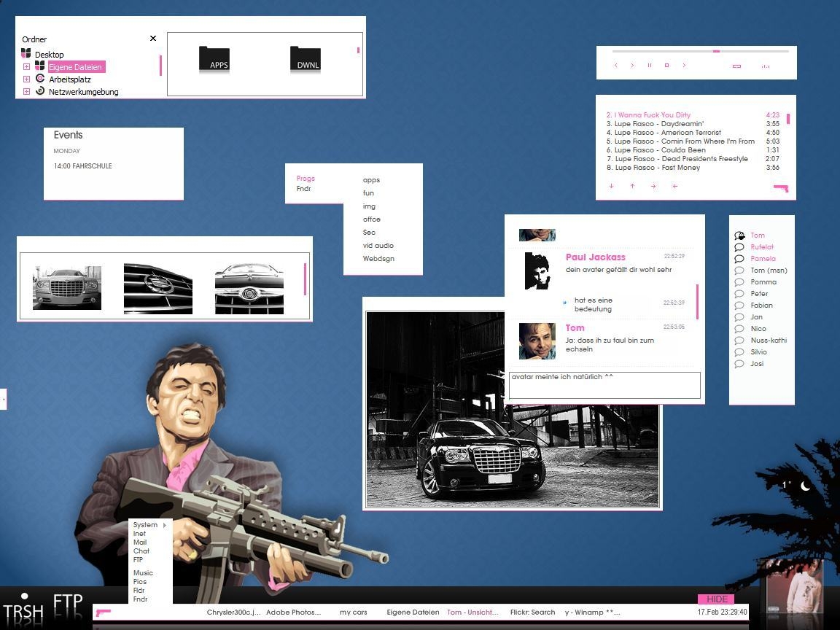Image resolution: width=840 pixels, height=630 pixels.
Task: Open the img submenu entry
Action: [x=369, y=206]
